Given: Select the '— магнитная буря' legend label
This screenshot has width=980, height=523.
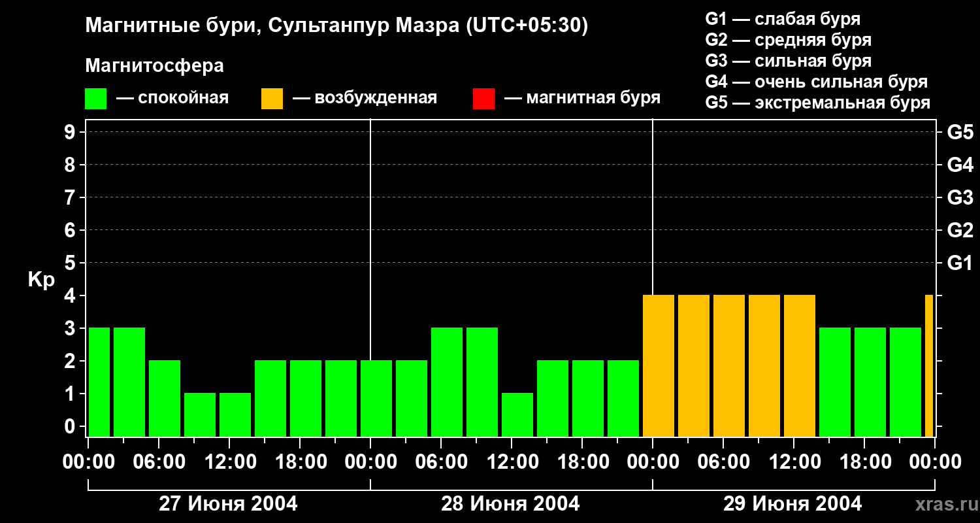Looking at the screenshot, I should [582, 99].
